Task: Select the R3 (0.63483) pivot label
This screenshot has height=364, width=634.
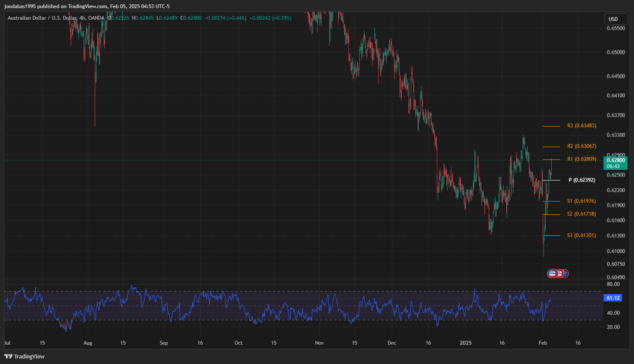Action: (x=581, y=126)
